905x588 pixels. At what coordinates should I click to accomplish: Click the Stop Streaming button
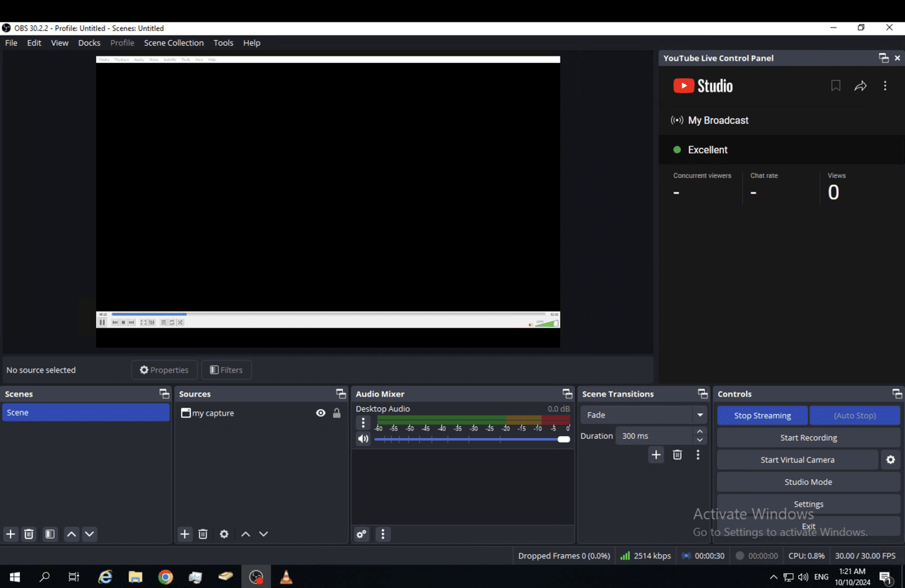click(762, 415)
